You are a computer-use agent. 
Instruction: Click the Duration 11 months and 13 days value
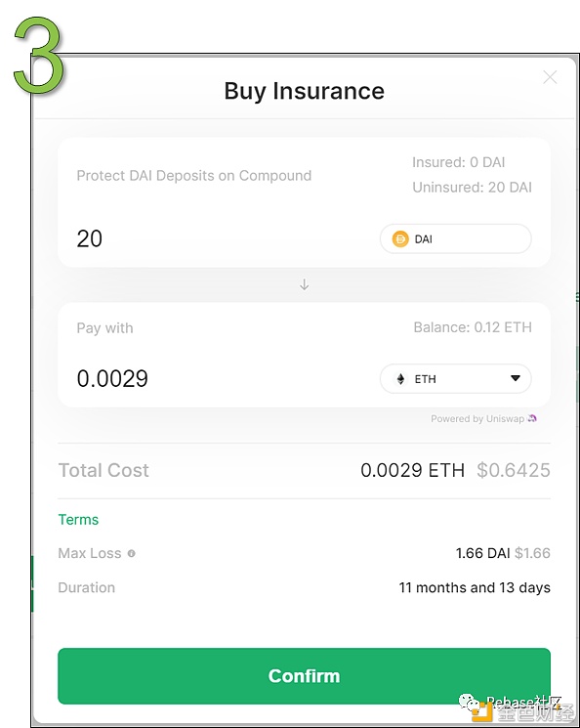coord(475,588)
